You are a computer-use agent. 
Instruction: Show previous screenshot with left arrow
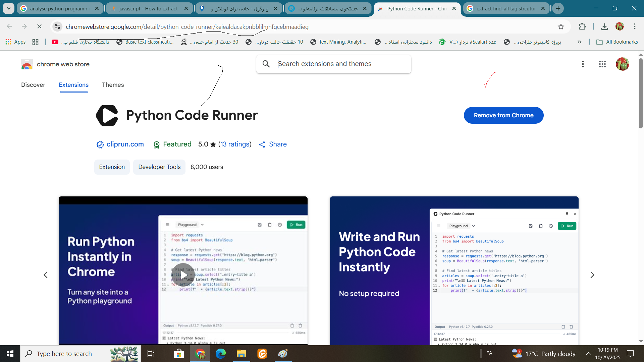[x=46, y=275]
